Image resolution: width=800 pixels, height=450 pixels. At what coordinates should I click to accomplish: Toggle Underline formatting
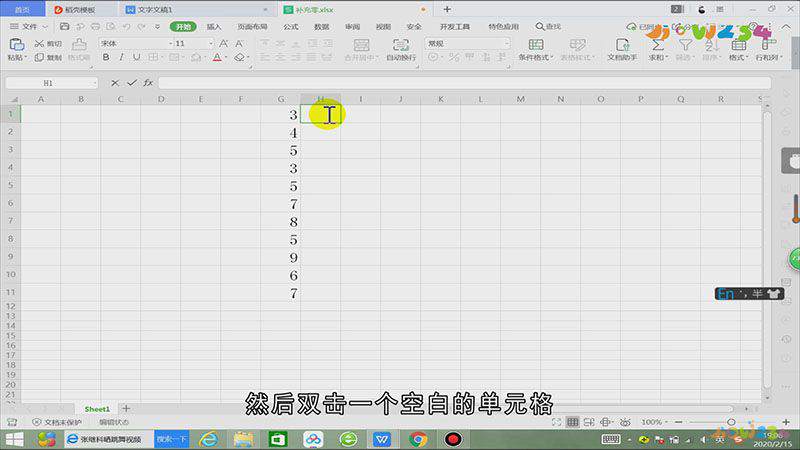(x=137, y=58)
